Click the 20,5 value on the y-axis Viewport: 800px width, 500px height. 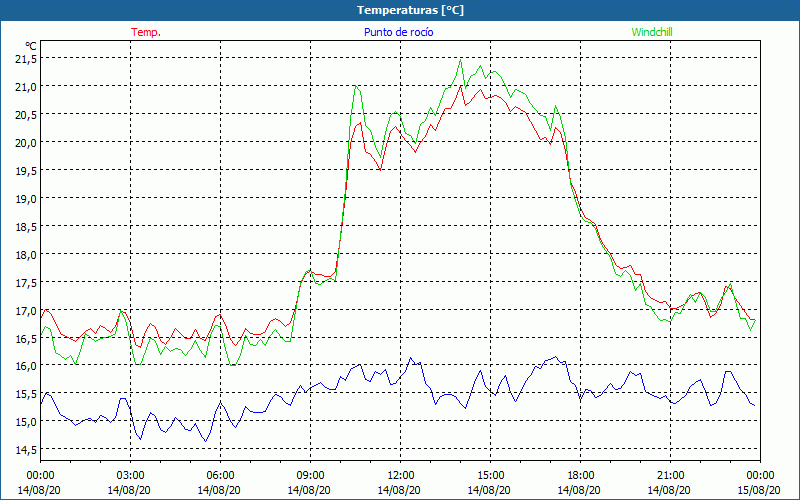pyautogui.click(x=26, y=115)
